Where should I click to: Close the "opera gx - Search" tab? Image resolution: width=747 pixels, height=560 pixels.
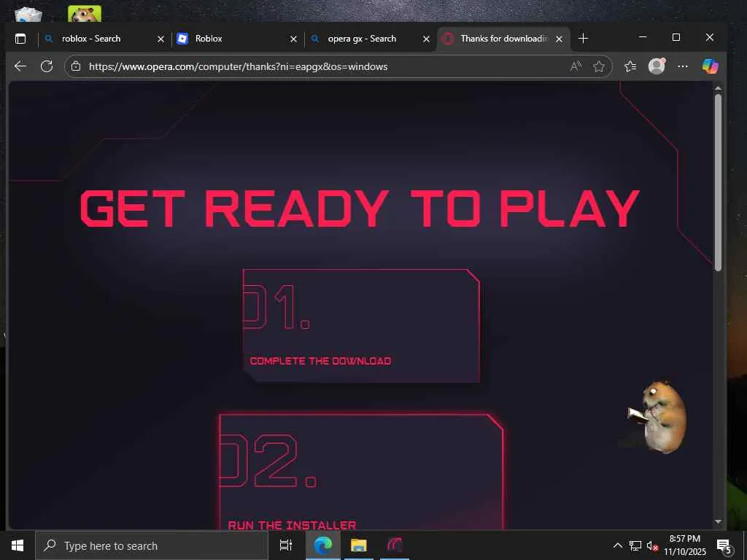click(426, 39)
